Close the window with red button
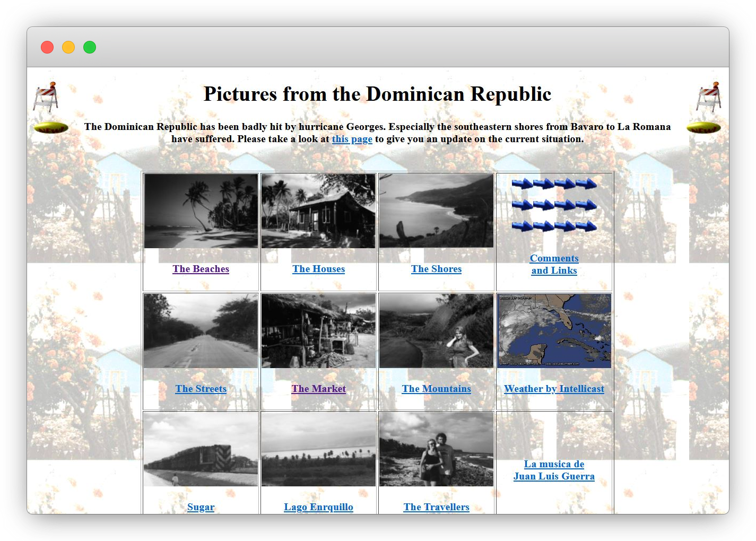The image size is (756, 541). pos(47,47)
